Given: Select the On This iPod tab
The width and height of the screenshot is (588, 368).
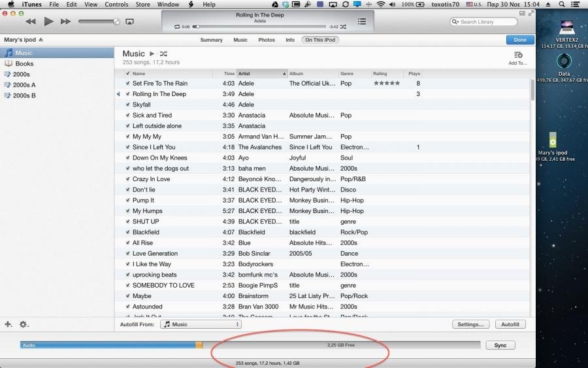Looking at the screenshot, I should coord(320,40).
